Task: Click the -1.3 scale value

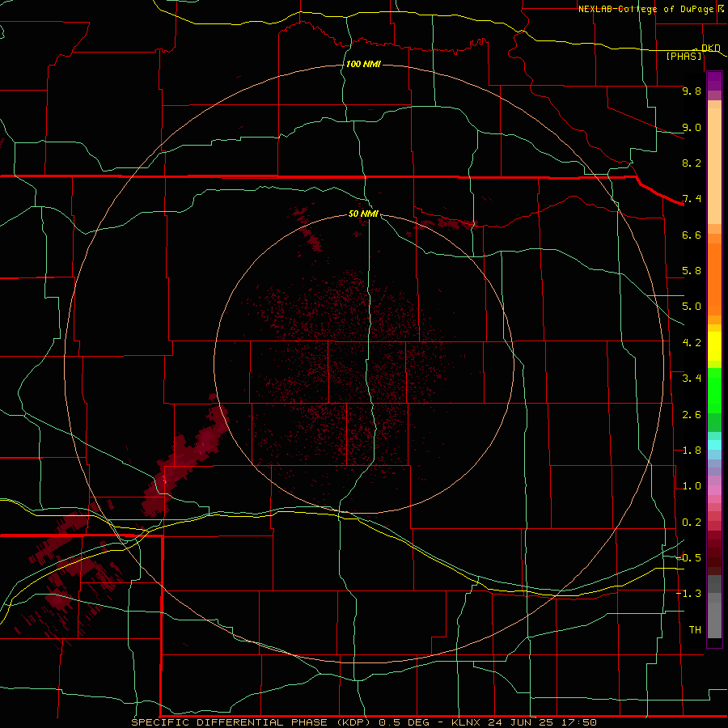Action: pyautogui.click(x=688, y=594)
